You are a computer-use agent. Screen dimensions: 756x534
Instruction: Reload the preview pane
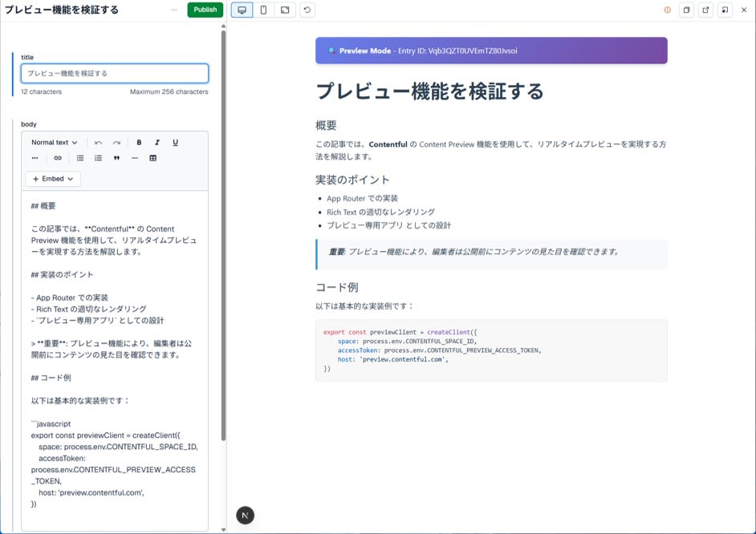[307, 10]
